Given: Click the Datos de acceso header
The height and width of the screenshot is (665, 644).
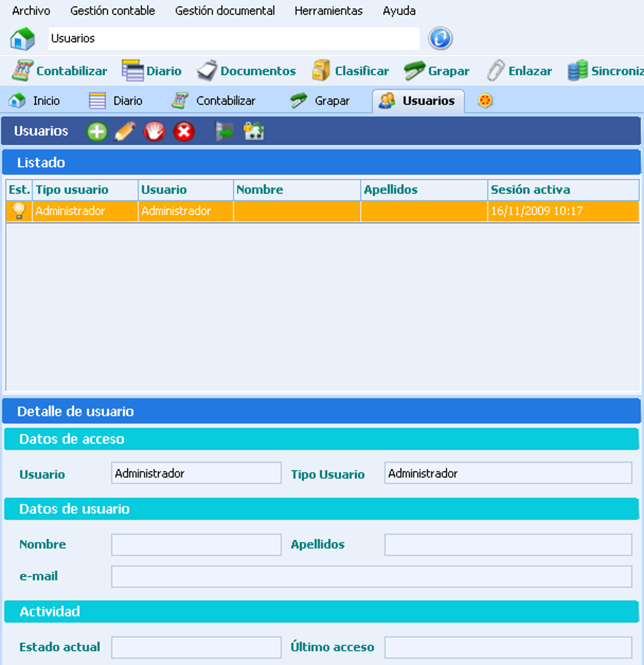Looking at the screenshot, I should click(321, 439).
